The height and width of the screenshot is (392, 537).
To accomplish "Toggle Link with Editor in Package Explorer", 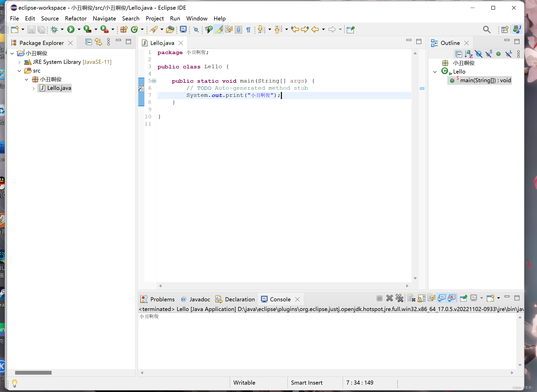I will tap(98, 42).
